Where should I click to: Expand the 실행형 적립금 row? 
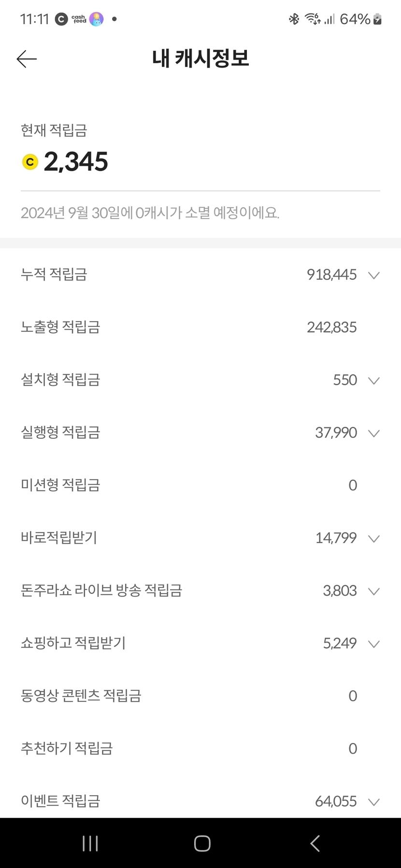tap(373, 433)
